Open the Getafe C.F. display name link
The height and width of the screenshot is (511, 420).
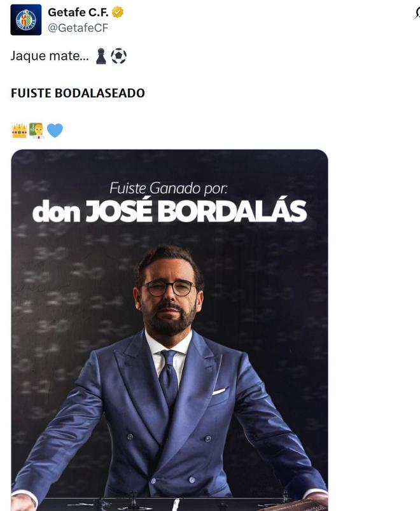78,12
